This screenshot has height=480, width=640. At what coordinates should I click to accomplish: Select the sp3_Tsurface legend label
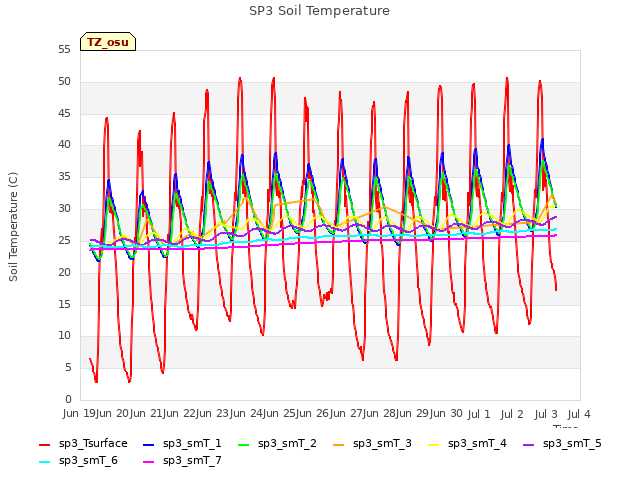pos(93,444)
